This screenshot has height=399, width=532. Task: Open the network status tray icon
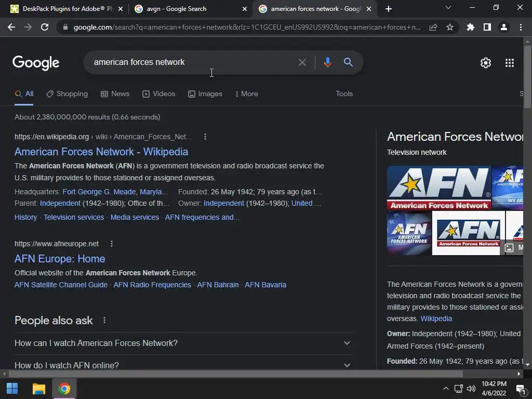pos(459,389)
